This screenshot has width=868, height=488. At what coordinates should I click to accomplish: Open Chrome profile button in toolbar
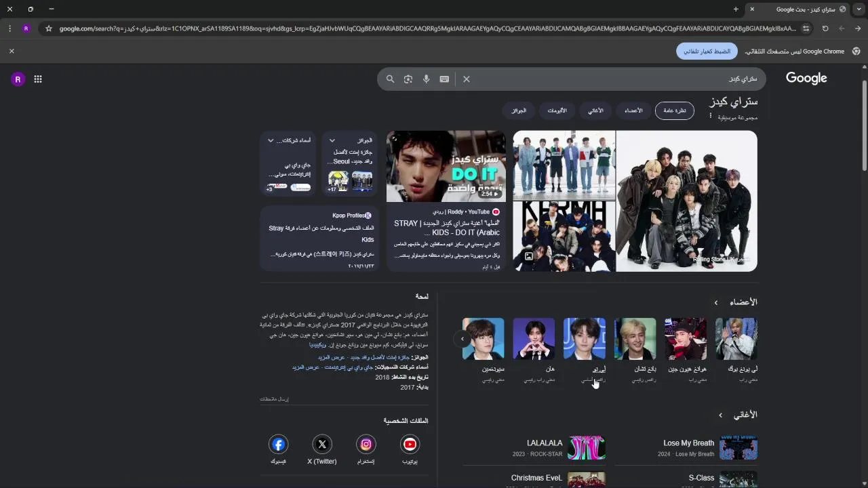click(26, 28)
